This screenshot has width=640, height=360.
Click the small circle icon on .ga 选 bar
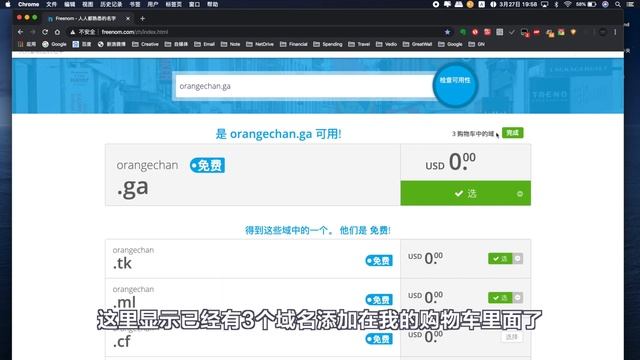520,193
